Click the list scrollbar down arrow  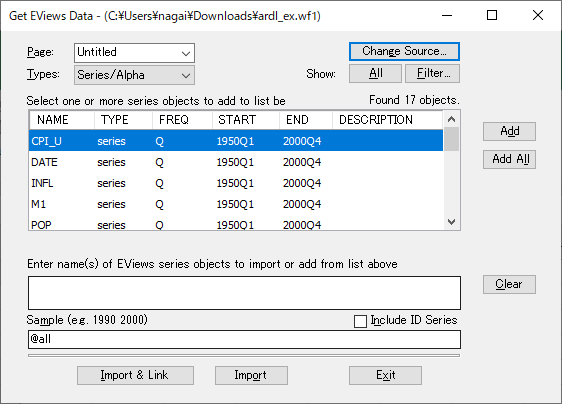coord(451,222)
